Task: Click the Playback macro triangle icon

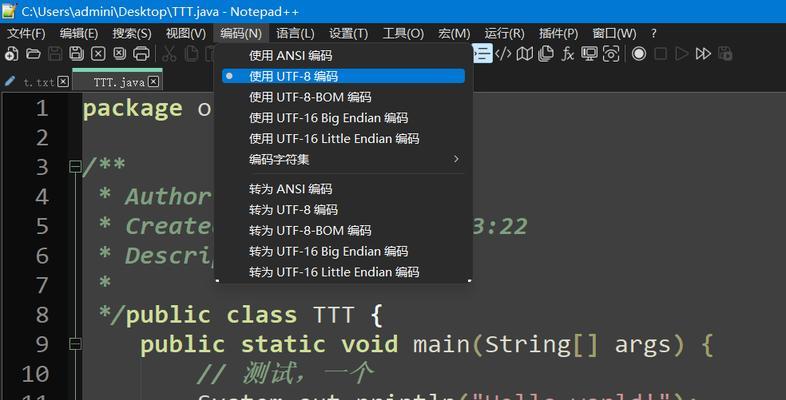Action: pos(682,54)
